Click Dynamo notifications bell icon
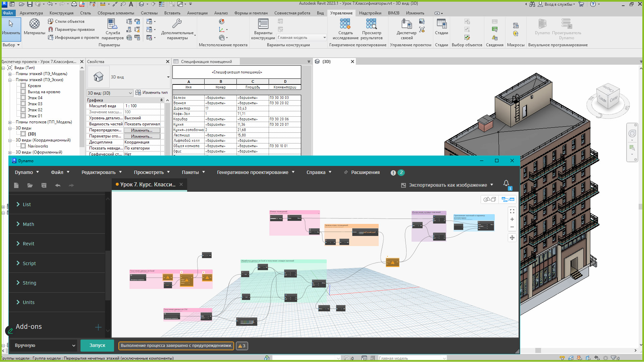Viewport: 644px width, 362px height. tap(506, 183)
